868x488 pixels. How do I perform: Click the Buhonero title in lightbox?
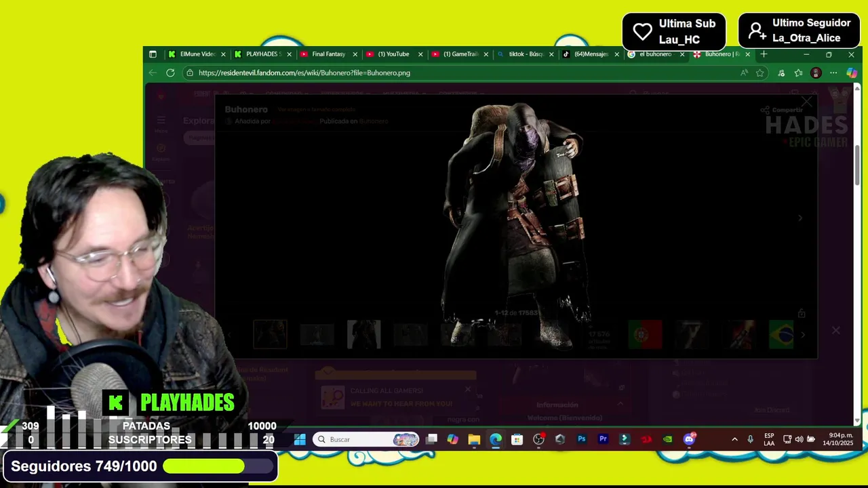click(246, 109)
